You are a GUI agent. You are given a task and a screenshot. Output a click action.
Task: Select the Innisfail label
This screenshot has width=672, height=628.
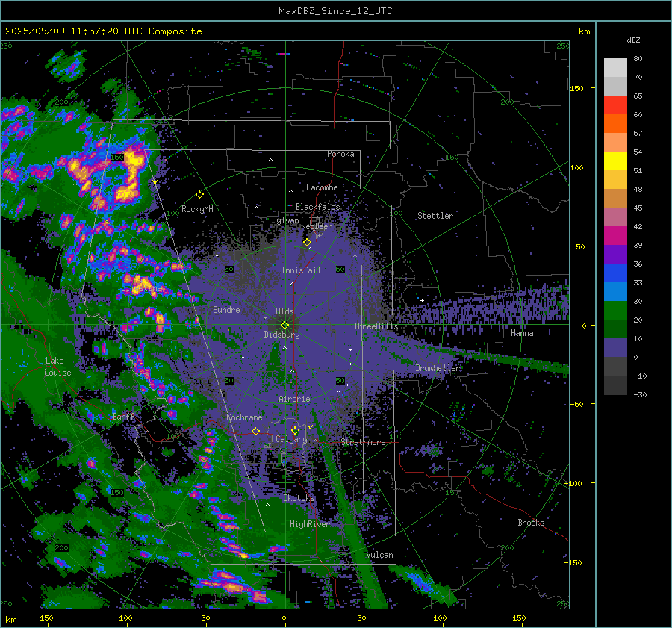301,270
